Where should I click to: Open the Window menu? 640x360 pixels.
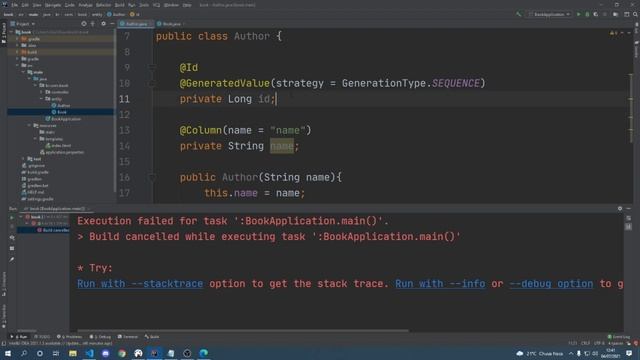coord(171,5)
